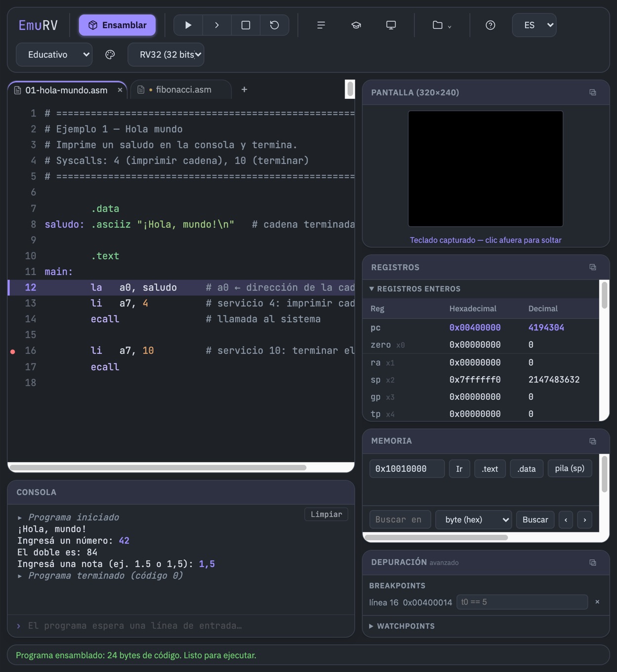
Task: Click line number 12 in the gutter
Action: tap(31, 287)
